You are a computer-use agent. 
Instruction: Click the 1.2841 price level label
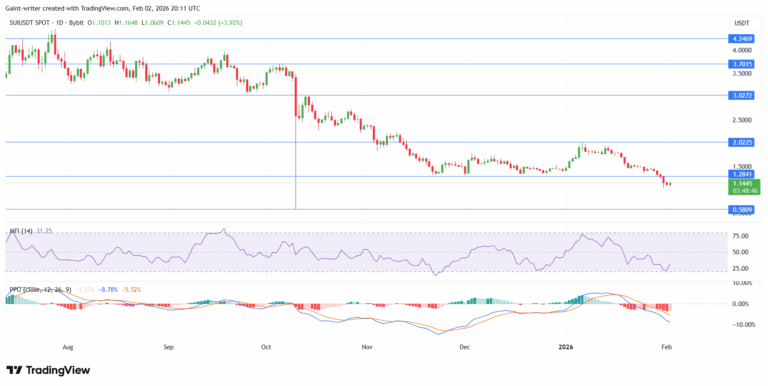point(740,174)
